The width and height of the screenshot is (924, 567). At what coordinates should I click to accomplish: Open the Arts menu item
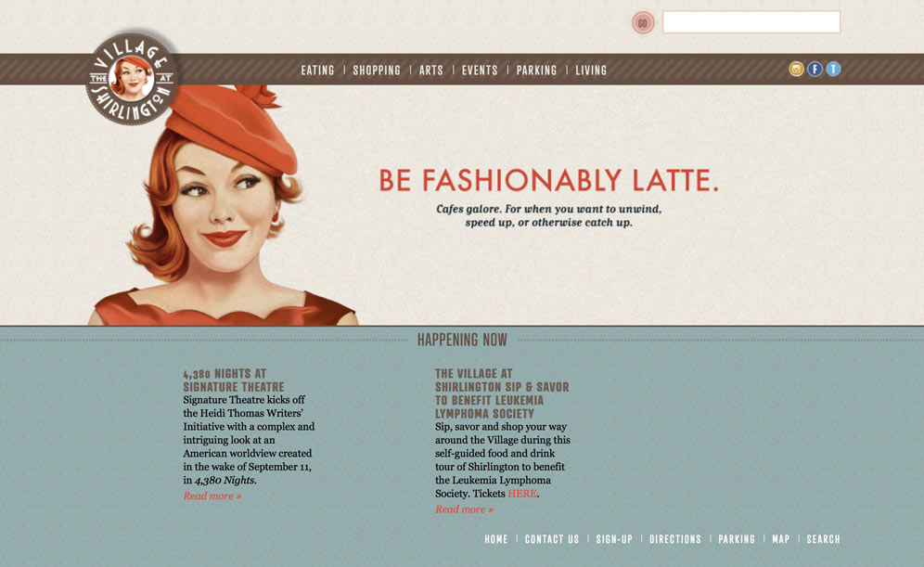430,71
